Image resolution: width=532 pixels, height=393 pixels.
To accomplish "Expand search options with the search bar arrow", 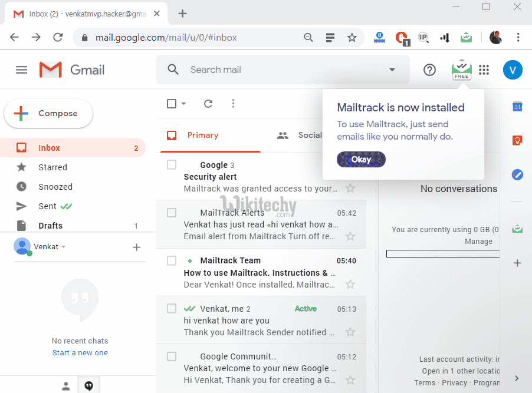I will (392, 70).
